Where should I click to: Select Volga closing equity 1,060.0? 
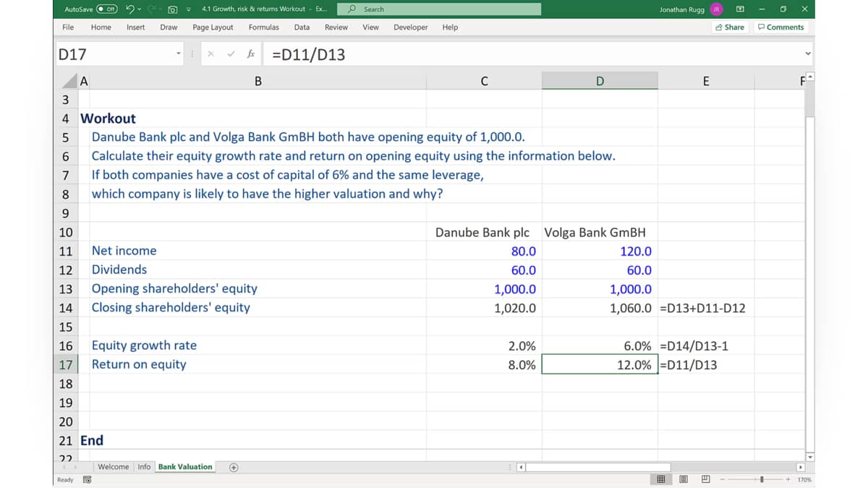pos(600,307)
